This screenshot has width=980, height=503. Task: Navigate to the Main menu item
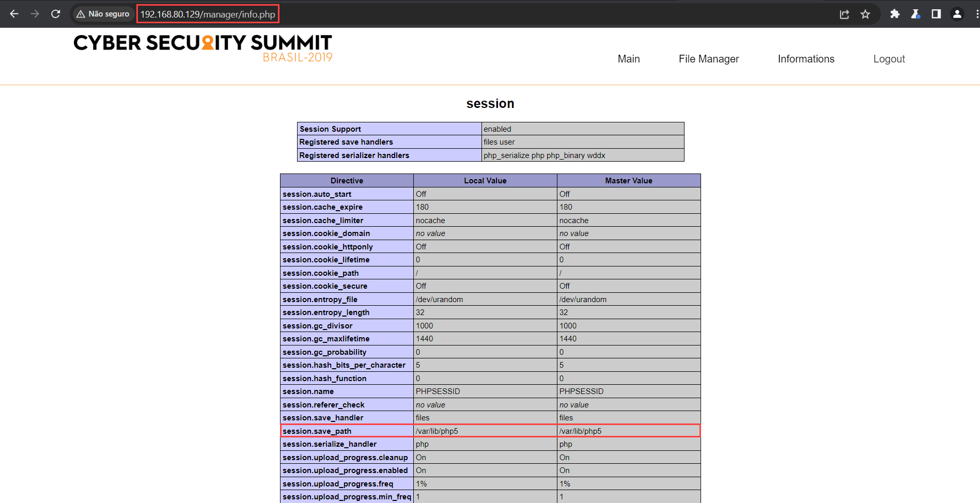[629, 59]
